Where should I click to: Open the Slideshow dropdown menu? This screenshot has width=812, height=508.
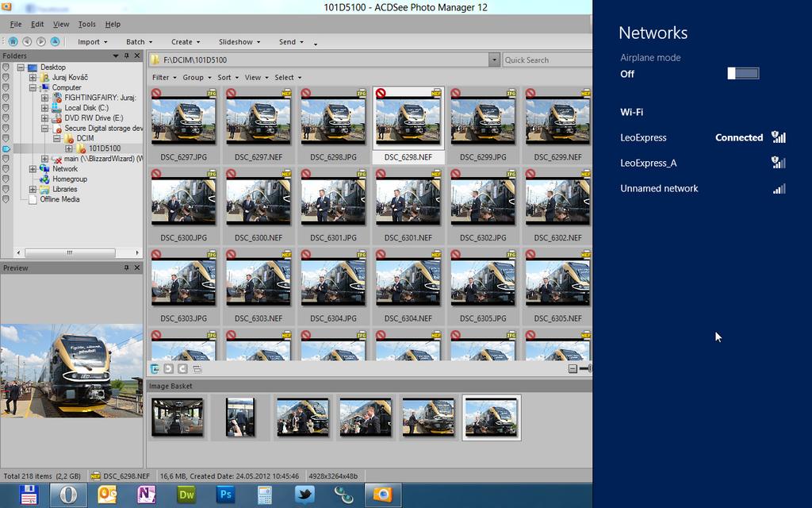pos(239,42)
